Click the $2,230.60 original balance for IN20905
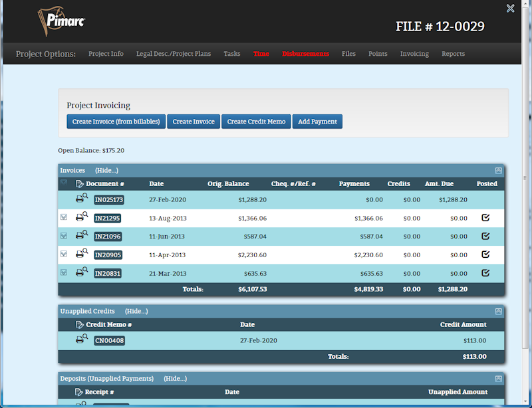The width and height of the screenshot is (532, 408). coord(252,255)
